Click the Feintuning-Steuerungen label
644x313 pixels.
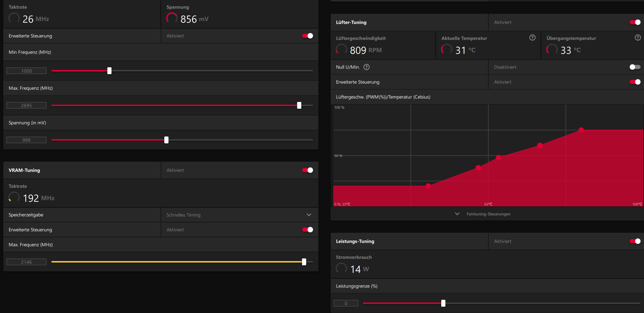(x=488, y=214)
